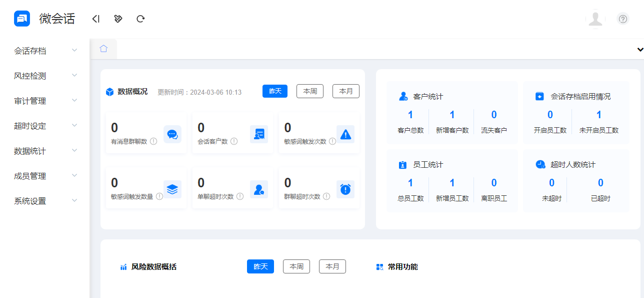The image size is (644, 298).
Task: Click the collapse sidebar icon
Action: click(x=96, y=19)
